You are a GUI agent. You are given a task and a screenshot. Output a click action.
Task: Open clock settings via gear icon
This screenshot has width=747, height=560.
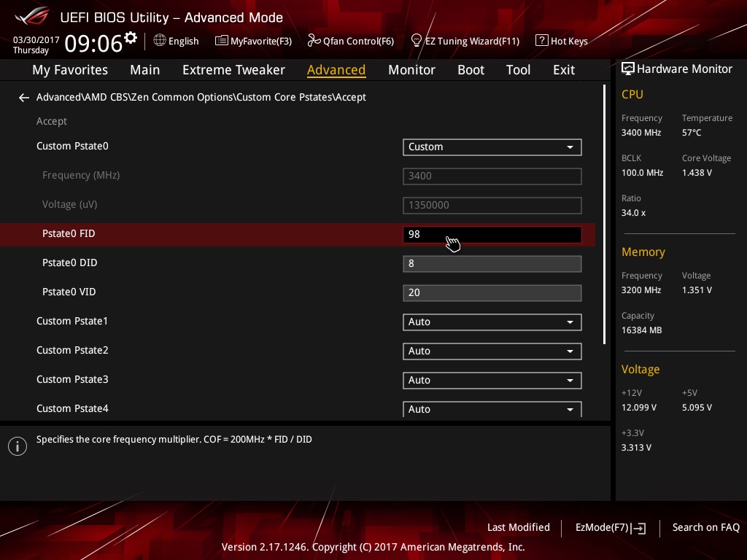[131, 38]
